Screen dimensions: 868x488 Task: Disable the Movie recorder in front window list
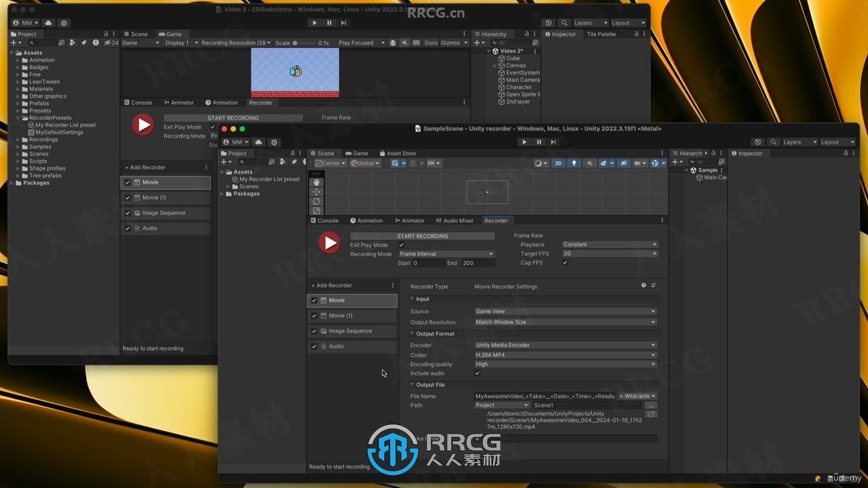click(314, 300)
